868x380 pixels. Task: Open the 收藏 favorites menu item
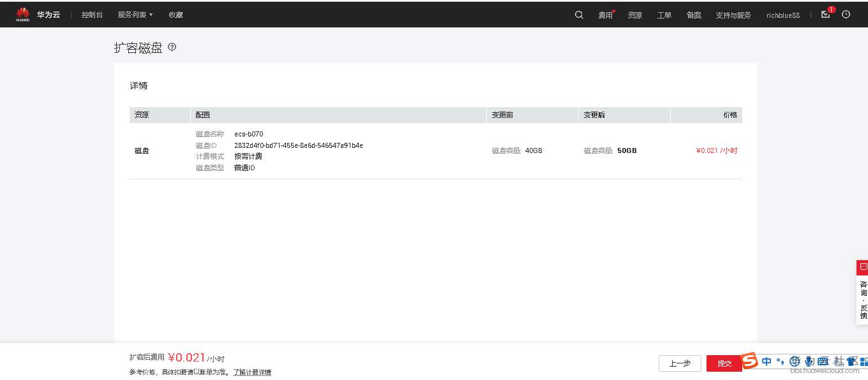176,15
